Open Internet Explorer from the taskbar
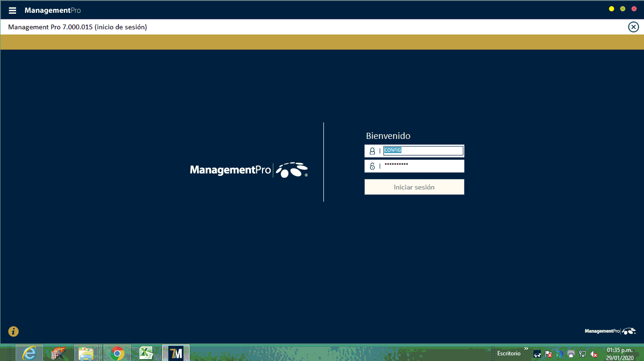The width and height of the screenshot is (644, 361). pyautogui.click(x=29, y=353)
